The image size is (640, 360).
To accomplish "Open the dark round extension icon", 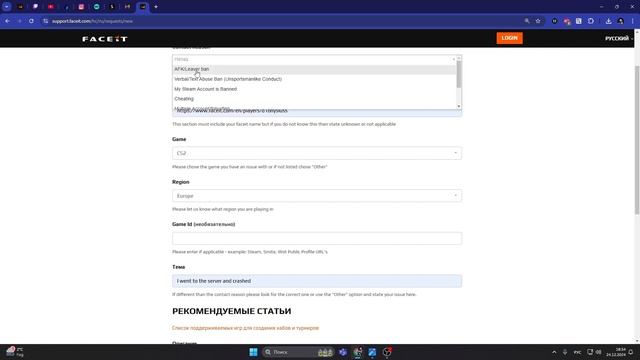I will point(554,21).
